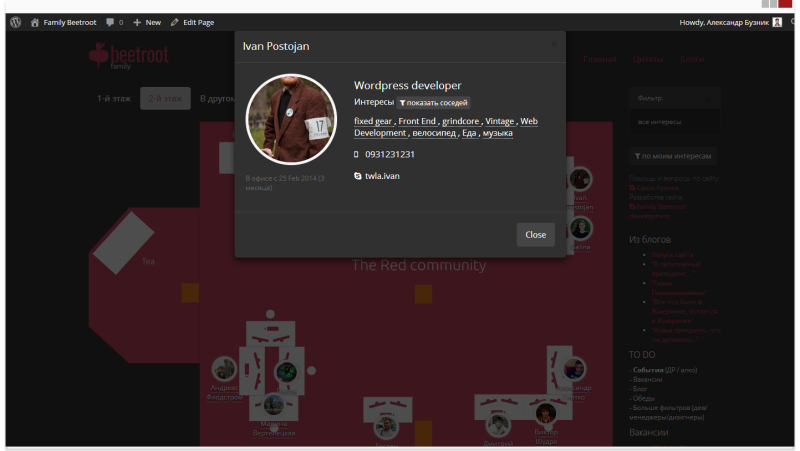Click the Tea table on the map
Viewport: 800px width, 451px height.
pos(123,243)
